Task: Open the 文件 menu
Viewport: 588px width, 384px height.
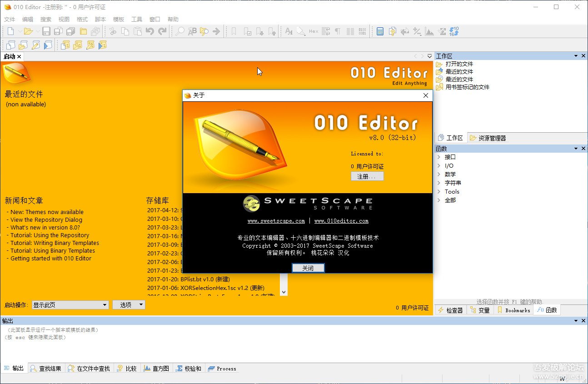Action: click(x=10, y=20)
